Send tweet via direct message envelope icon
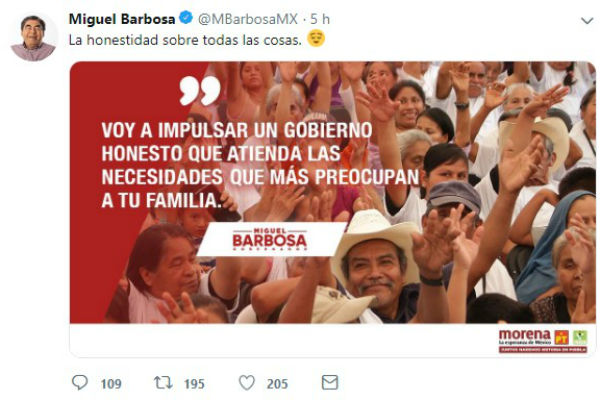This screenshot has width=600, height=400. (330, 382)
